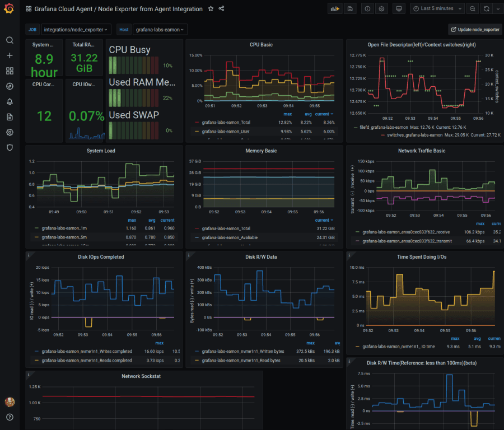Open the Alerting bell icon
The image size is (504, 430).
[x=9, y=101]
